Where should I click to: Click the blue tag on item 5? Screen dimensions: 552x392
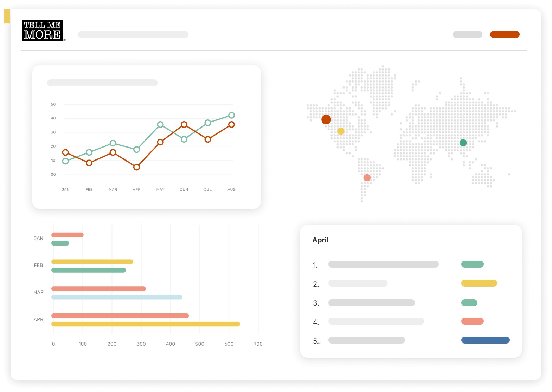click(x=485, y=340)
